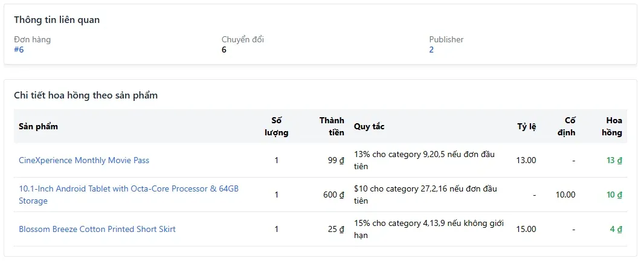Click the 15.00 rate value
Screen dimensions: 644x264
(526, 229)
